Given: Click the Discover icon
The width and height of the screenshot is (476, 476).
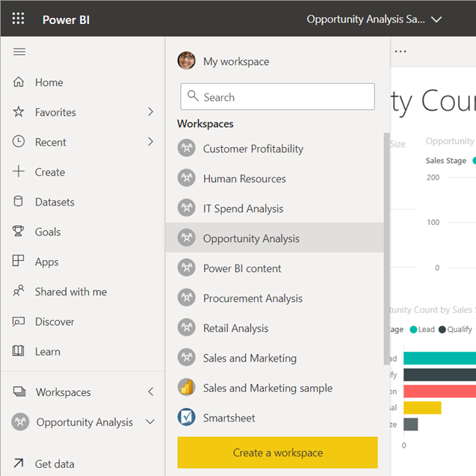Looking at the screenshot, I should [19, 321].
